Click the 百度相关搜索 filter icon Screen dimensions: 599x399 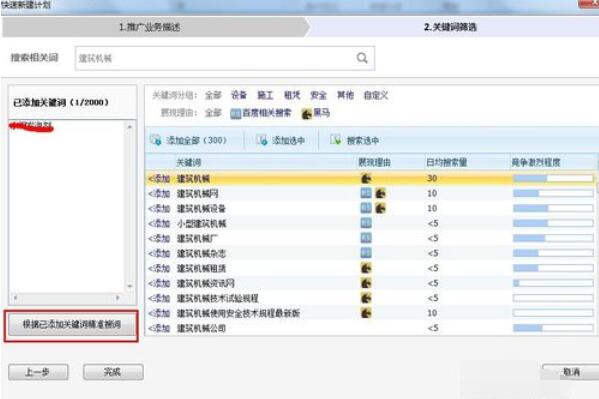coord(236,114)
